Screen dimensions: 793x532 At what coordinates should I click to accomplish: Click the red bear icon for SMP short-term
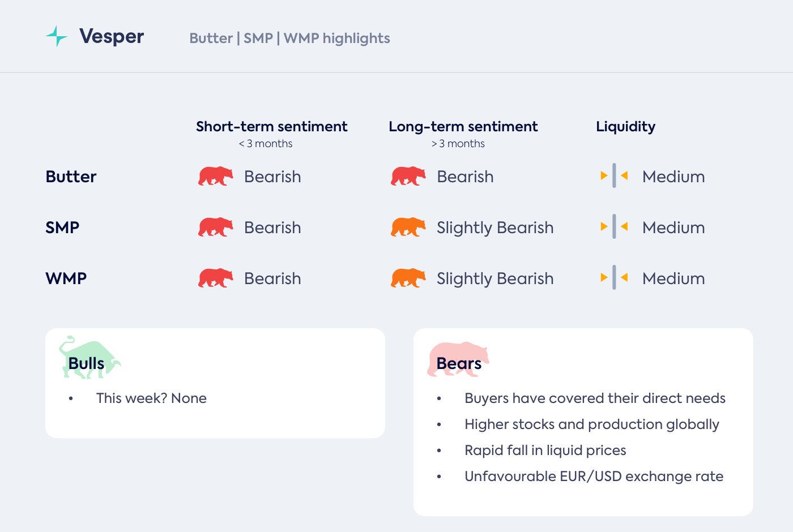[215, 227]
